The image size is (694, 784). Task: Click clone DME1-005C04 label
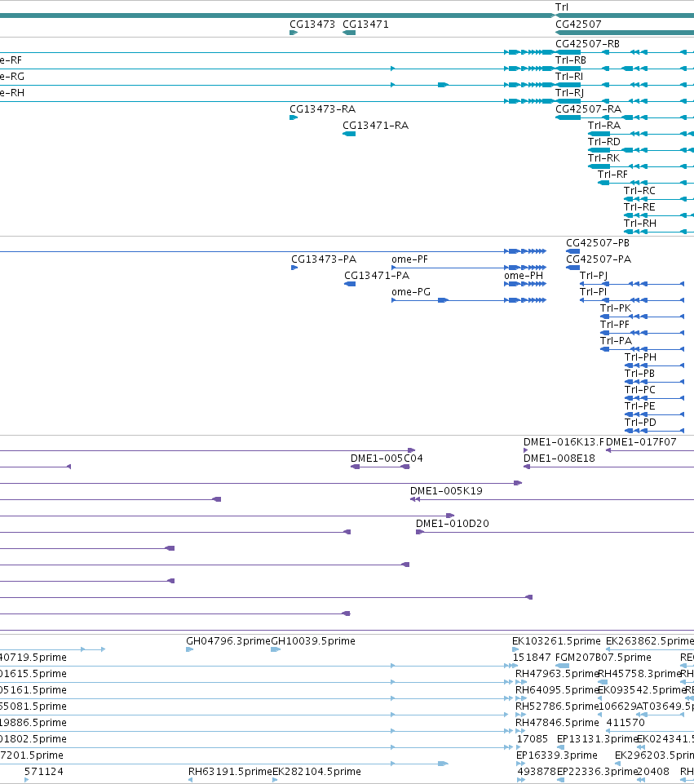click(x=387, y=458)
